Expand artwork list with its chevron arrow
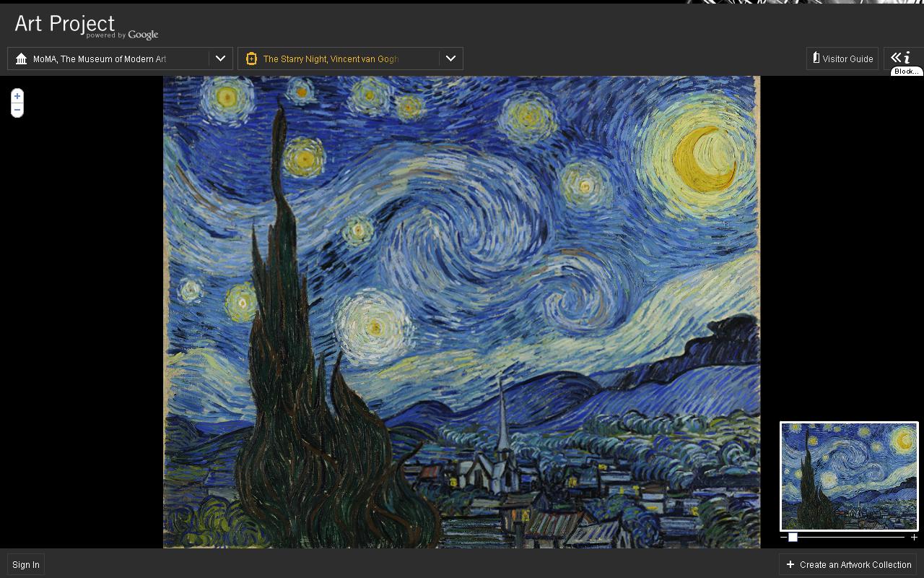Image resolution: width=924 pixels, height=578 pixels. tap(450, 59)
